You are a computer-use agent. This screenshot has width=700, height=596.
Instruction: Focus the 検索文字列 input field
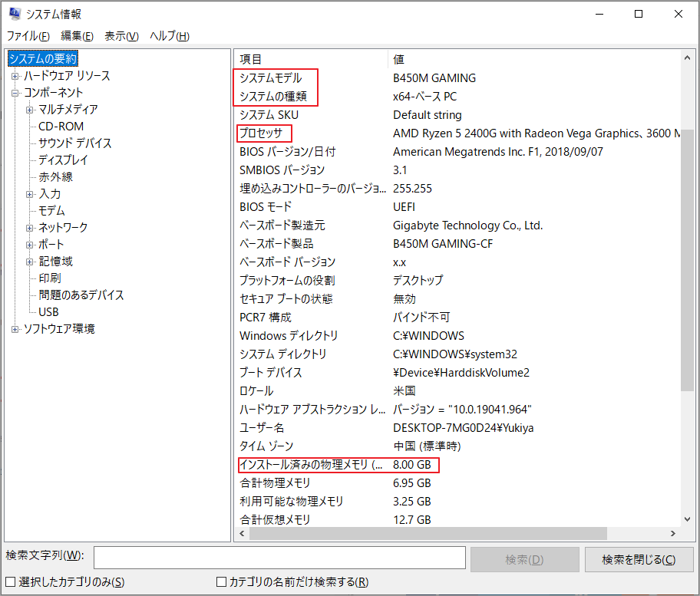(279, 558)
